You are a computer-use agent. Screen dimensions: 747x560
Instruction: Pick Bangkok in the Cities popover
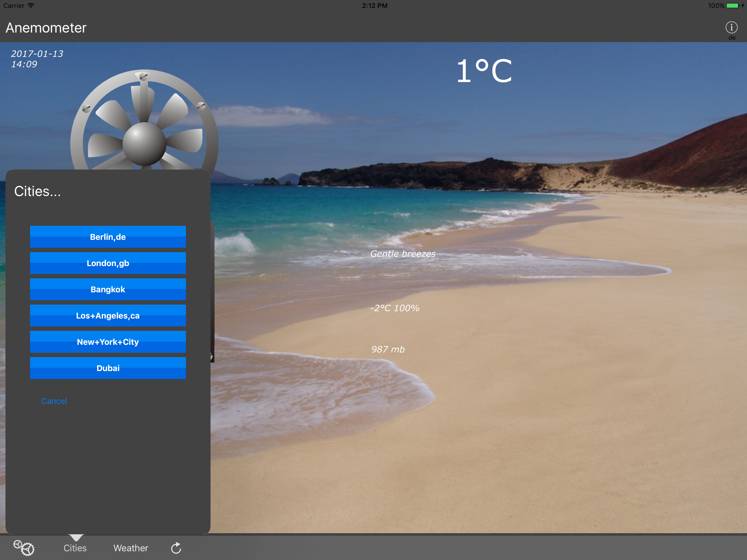pyautogui.click(x=108, y=290)
